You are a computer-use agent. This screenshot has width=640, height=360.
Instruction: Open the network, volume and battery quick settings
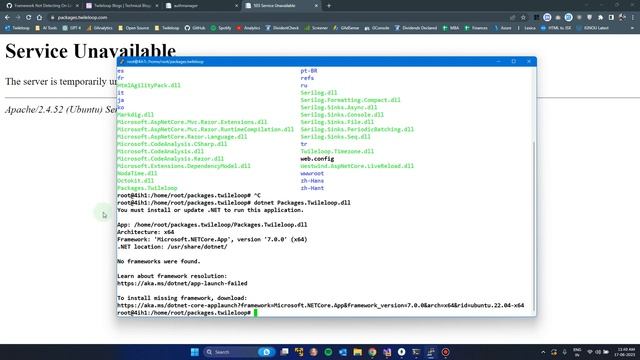tap(598, 352)
